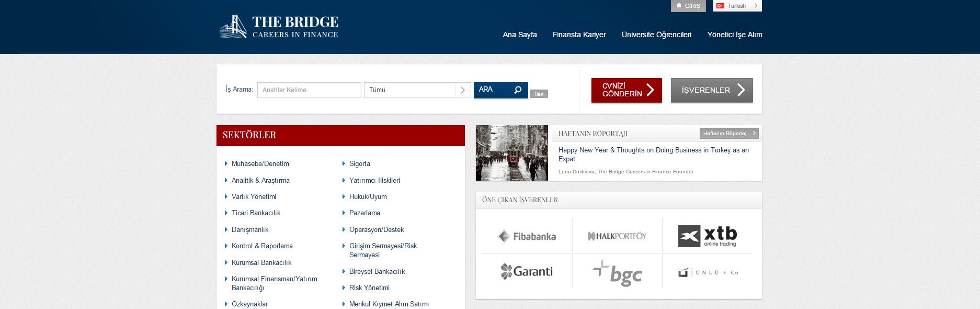The height and width of the screenshot is (309, 980).
Task: Open the Halk Portföy employer logo
Action: coord(617,236)
